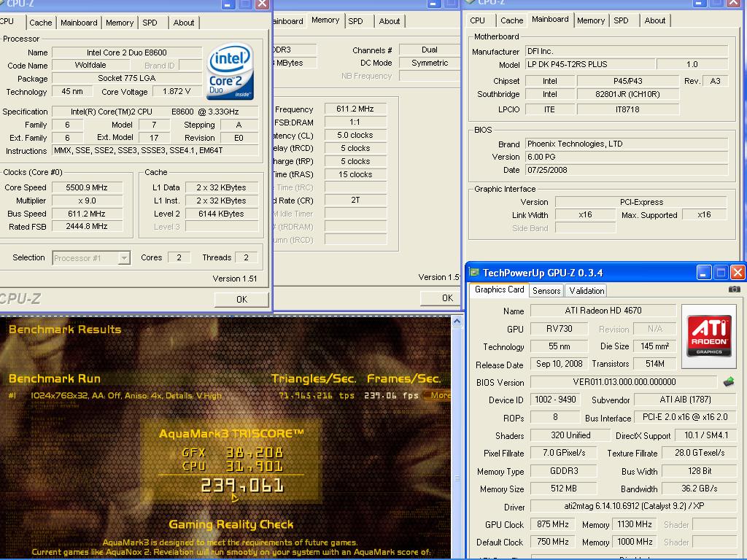Select About tab in right CPU-Z window

(x=654, y=20)
